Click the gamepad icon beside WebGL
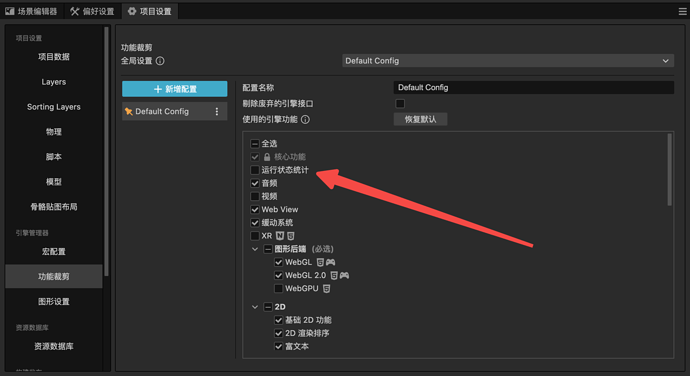This screenshot has height=376, width=690. (x=330, y=262)
